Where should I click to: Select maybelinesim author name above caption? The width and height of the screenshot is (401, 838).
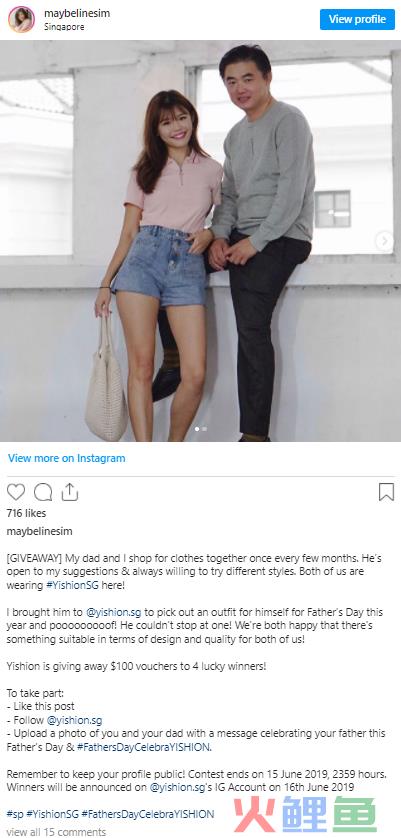click(39, 531)
